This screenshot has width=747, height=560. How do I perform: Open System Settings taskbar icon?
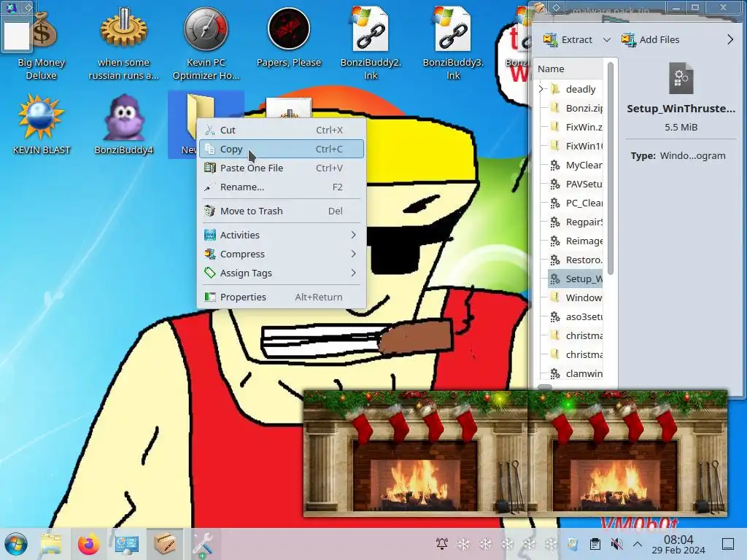tap(126, 544)
